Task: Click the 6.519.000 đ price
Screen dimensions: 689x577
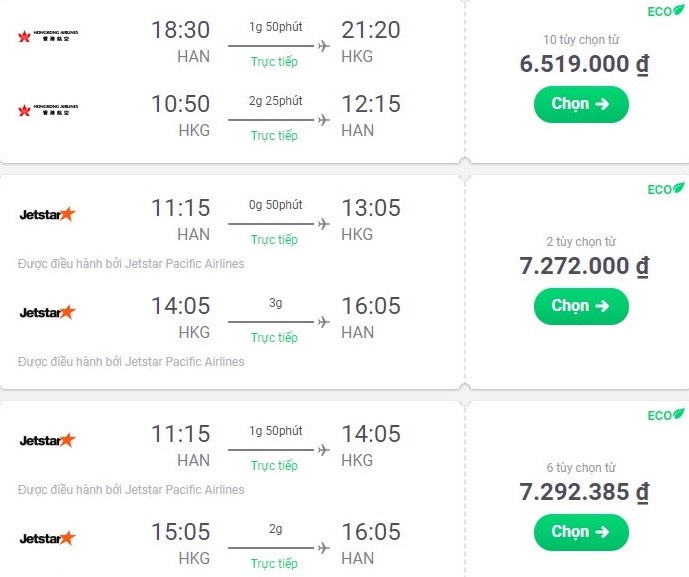Action: tap(584, 65)
